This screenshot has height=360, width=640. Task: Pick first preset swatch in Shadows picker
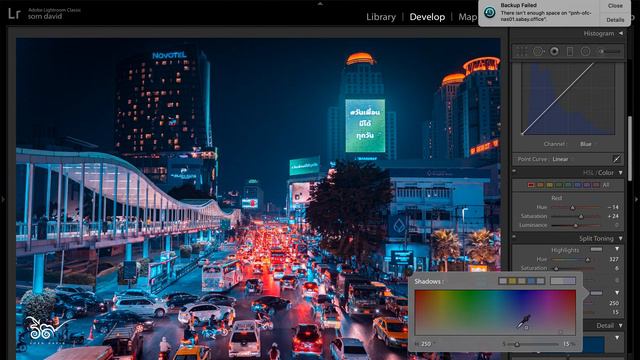[503, 281]
